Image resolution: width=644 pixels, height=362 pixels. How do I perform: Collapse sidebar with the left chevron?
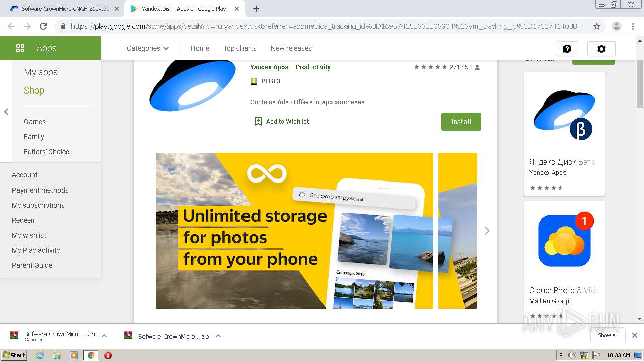(6, 112)
